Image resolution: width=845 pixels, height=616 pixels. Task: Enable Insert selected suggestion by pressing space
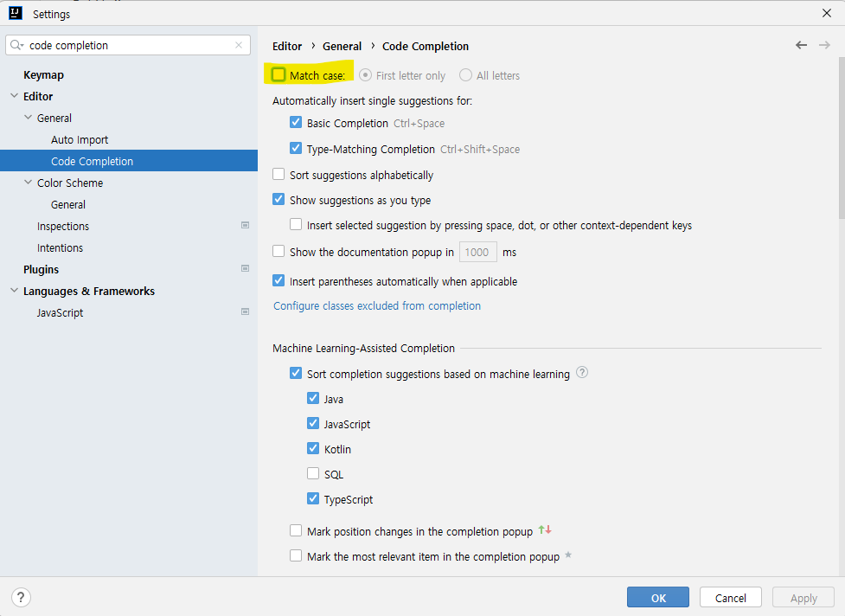coord(296,224)
